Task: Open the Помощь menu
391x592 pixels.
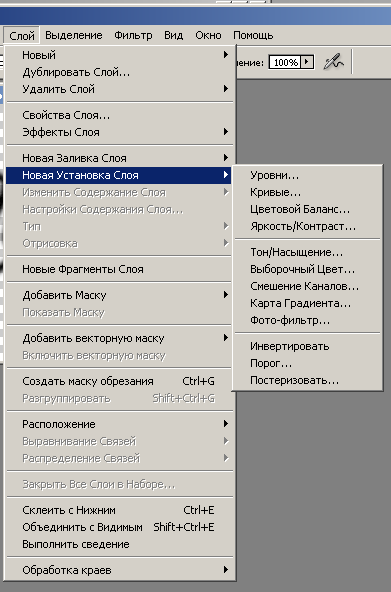Action: coord(253,35)
